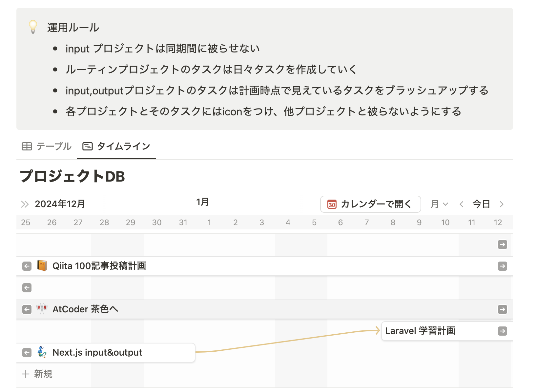The width and height of the screenshot is (536, 392).
Task: Open the 月 timescale dropdown
Action: click(x=439, y=204)
